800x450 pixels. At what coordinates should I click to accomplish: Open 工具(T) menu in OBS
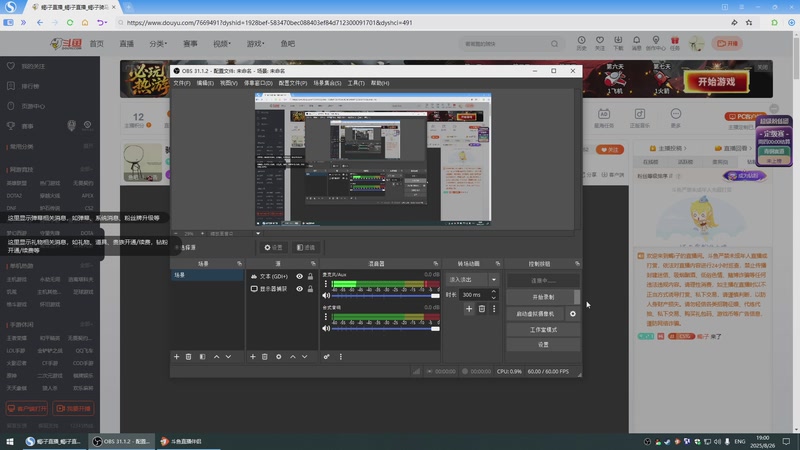pyautogui.click(x=356, y=83)
